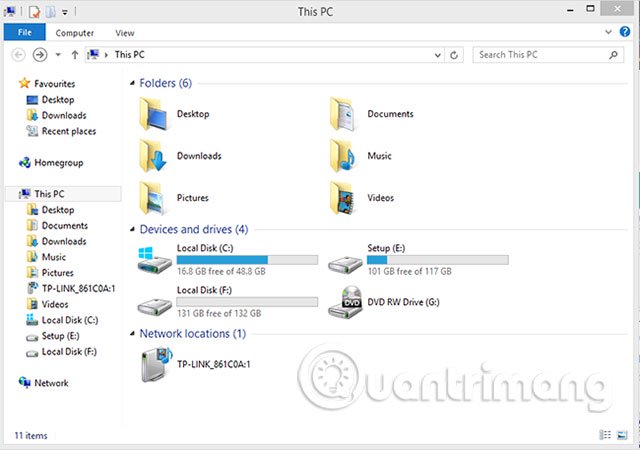Click the Search This PC field
The image size is (640, 450).
548,55
